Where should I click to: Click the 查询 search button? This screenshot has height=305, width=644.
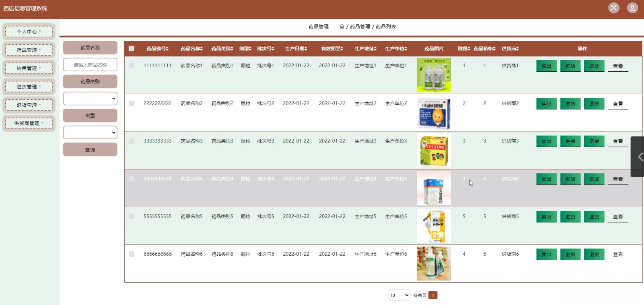tap(90, 149)
